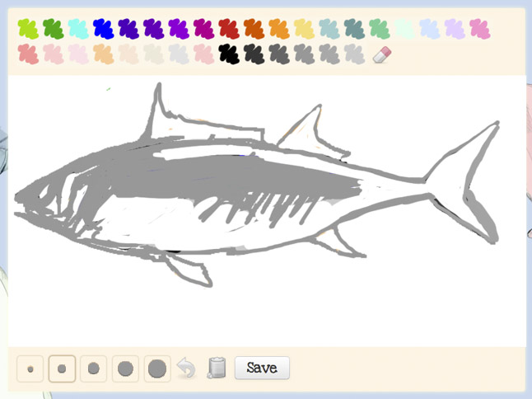This screenshot has height=399, width=532.
Task: Choose the largest brush size
Action: pos(157,368)
